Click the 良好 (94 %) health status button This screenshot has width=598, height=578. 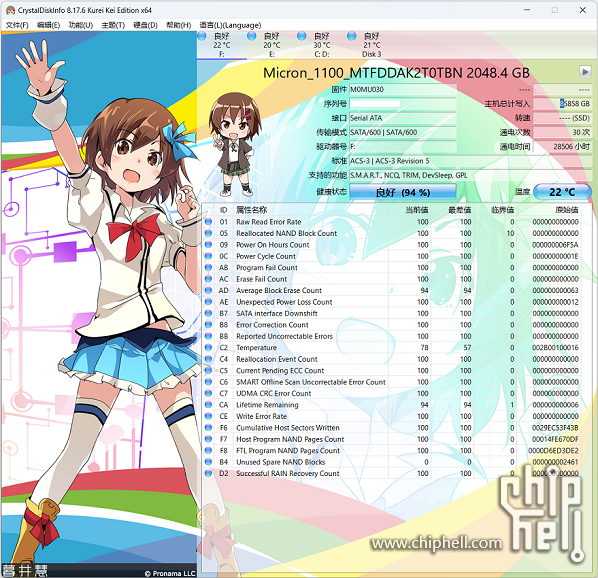(x=403, y=192)
